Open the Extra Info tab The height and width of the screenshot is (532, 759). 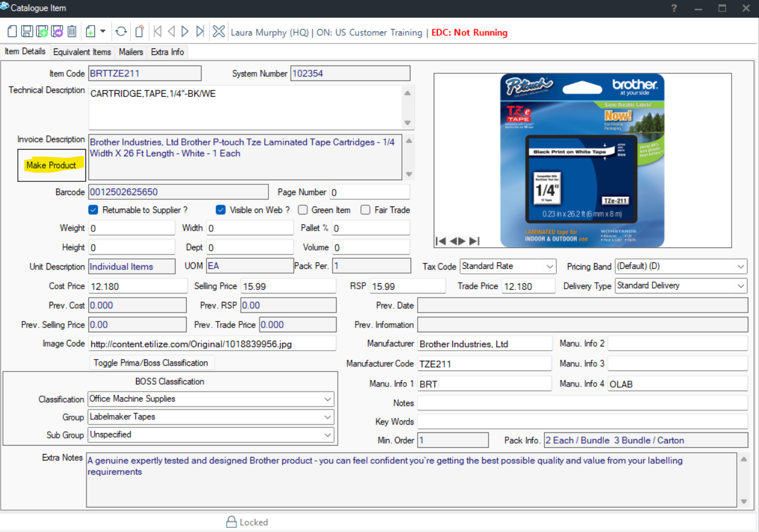(168, 52)
